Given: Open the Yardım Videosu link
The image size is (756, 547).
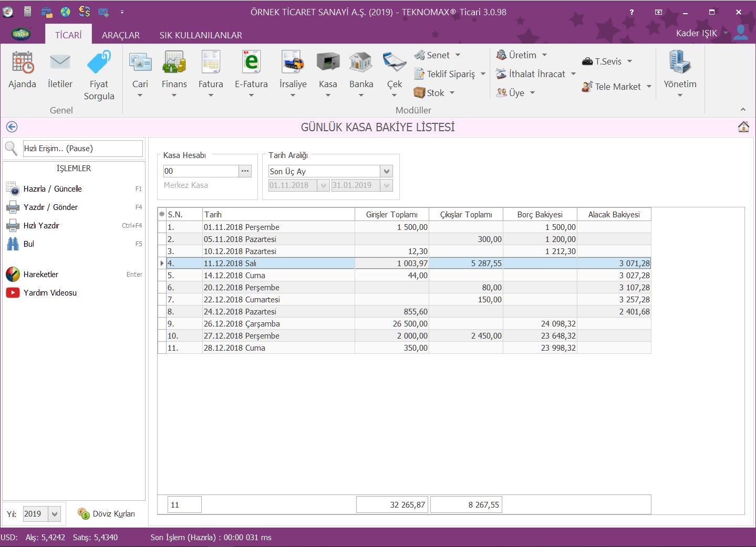Looking at the screenshot, I should [x=50, y=292].
